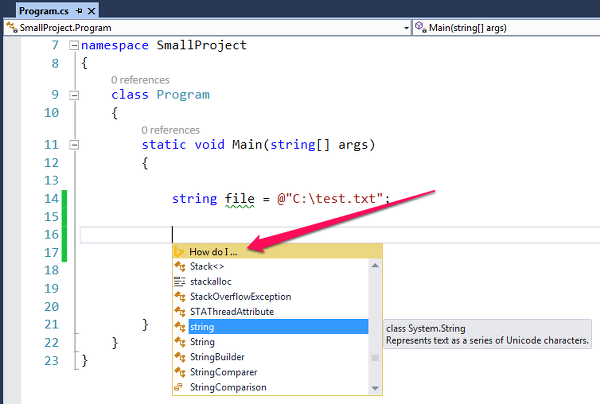Select StringComparison enum entry

(228, 387)
